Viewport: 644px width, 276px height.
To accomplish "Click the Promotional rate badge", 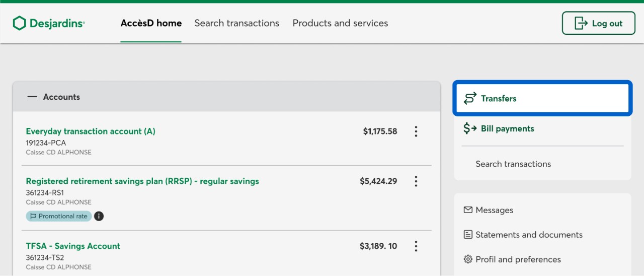I will tap(59, 216).
